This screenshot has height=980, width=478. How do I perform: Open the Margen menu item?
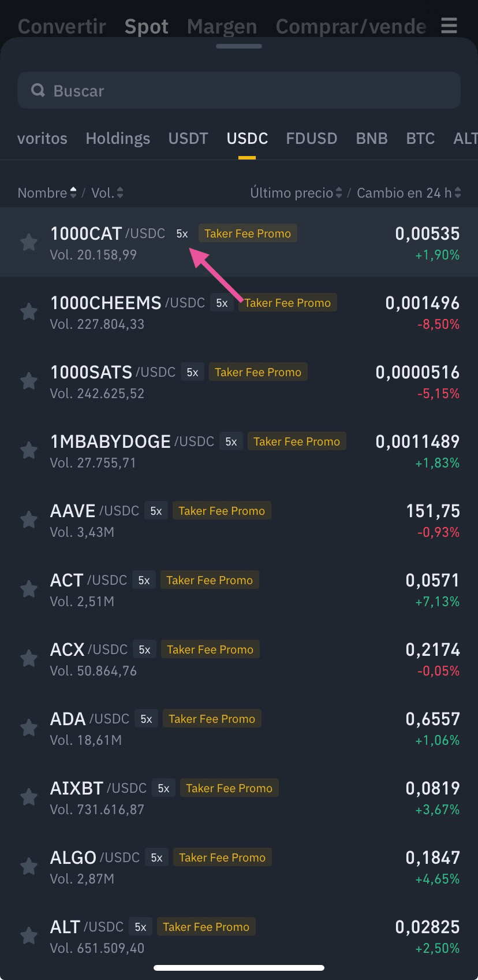pyautogui.click(x=222, y=25)
